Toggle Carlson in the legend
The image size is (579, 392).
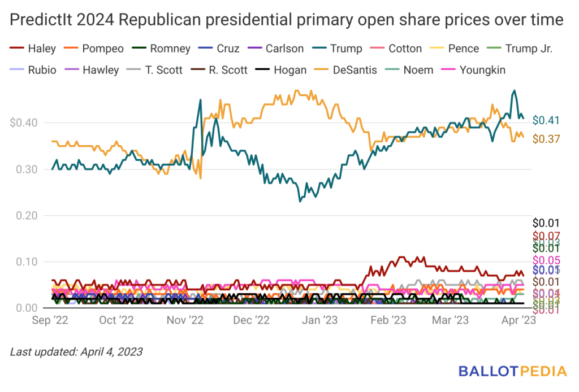click(x=275, y=49)
